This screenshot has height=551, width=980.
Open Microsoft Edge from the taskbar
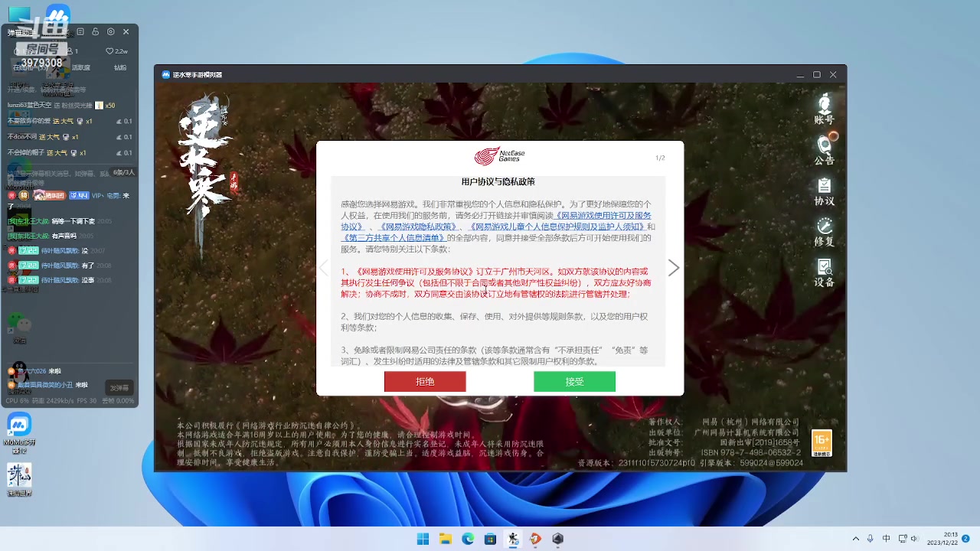click(468, 539)
